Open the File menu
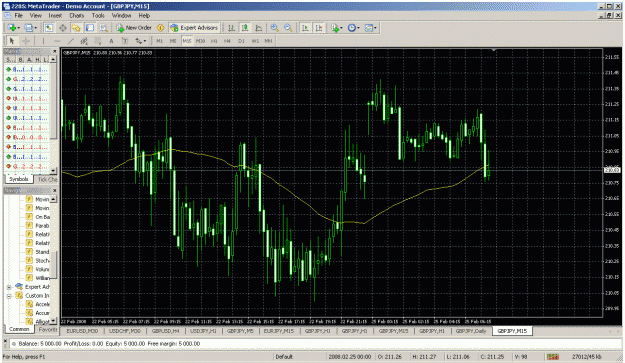This screenshot has width=625, height=363. (19, 16)
